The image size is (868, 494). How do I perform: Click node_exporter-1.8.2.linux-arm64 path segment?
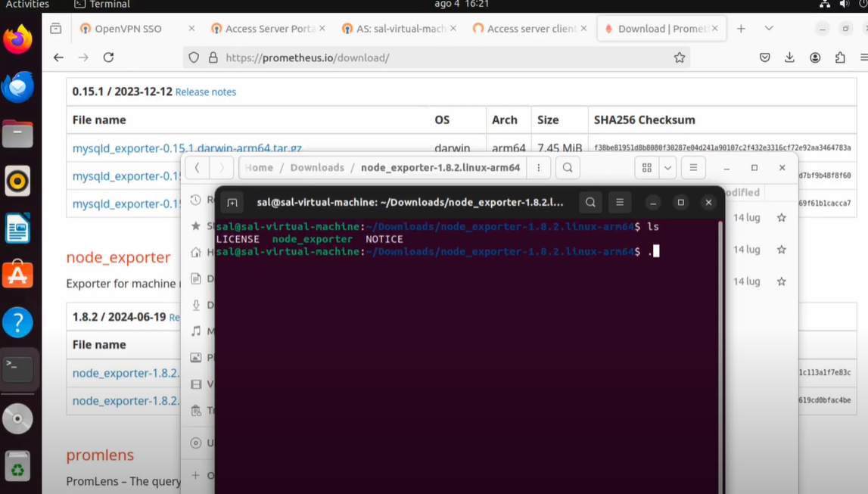coord(440,168)
